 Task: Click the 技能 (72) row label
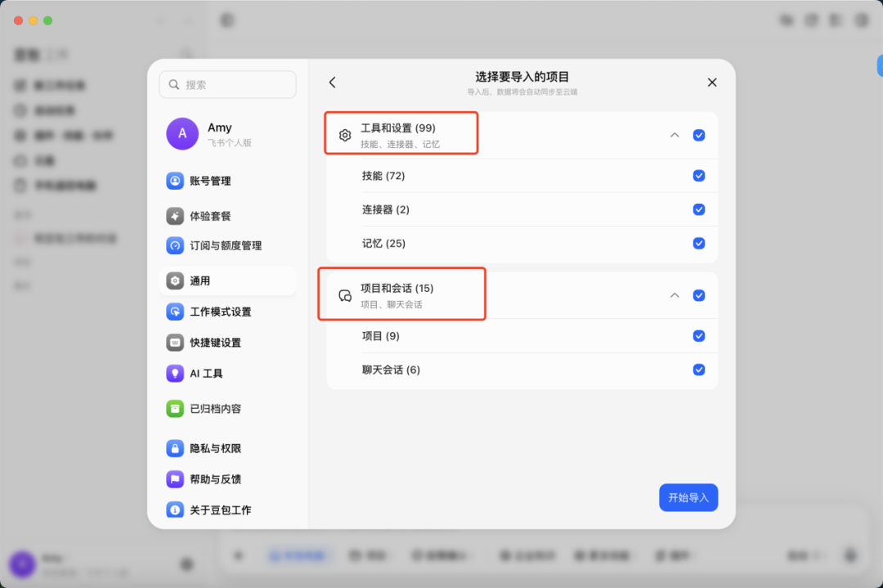coord(383,176)
